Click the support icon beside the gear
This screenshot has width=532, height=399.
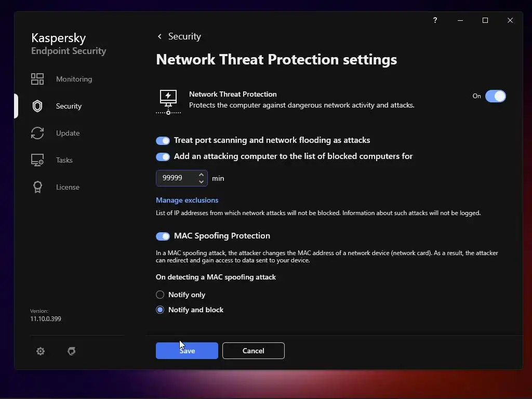click(72, 351)
